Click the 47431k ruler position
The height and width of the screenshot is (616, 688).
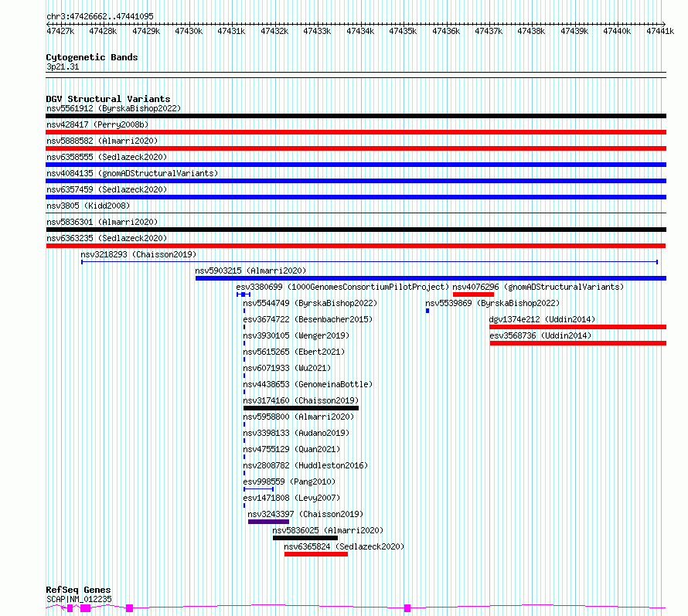231,31
